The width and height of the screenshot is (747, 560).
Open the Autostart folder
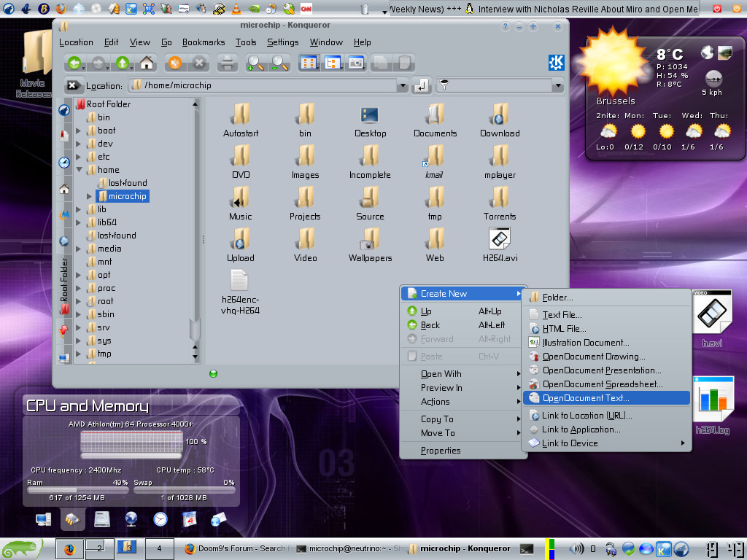coord(241,121)
